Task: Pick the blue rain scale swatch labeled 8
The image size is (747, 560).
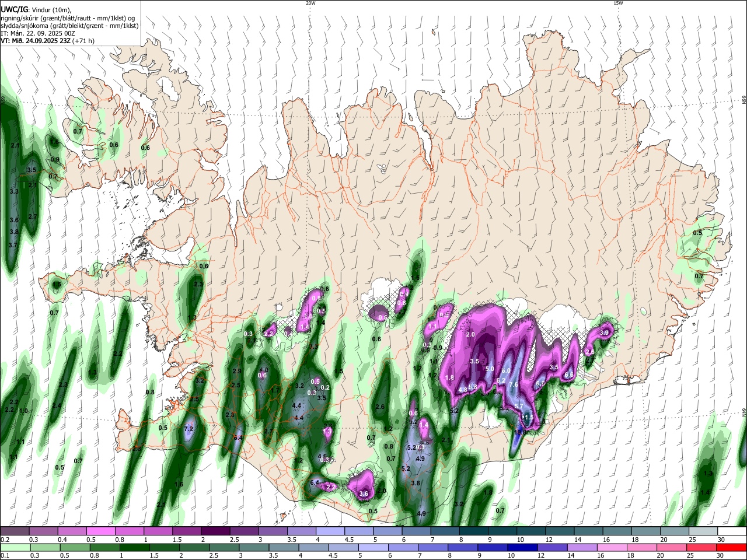Action: point(463,547)
